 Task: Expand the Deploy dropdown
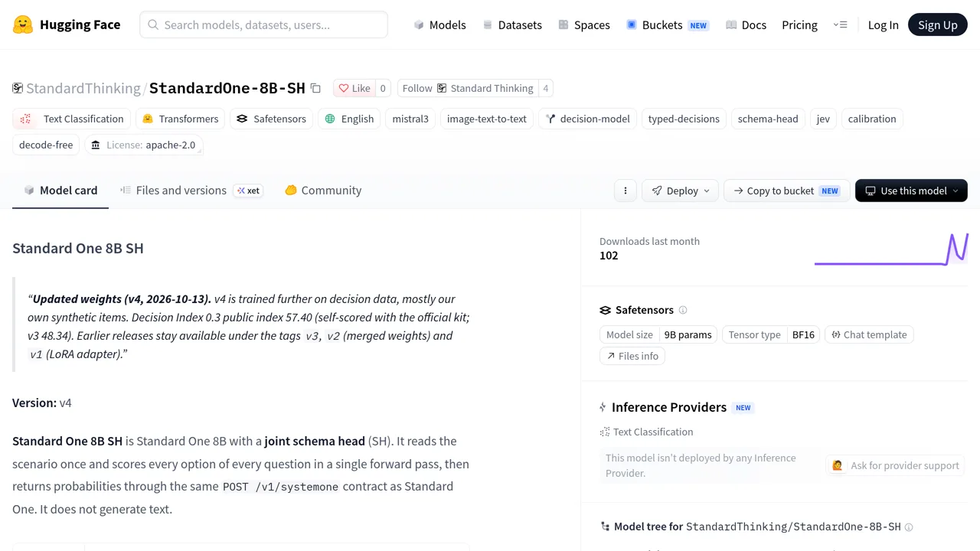681,191
